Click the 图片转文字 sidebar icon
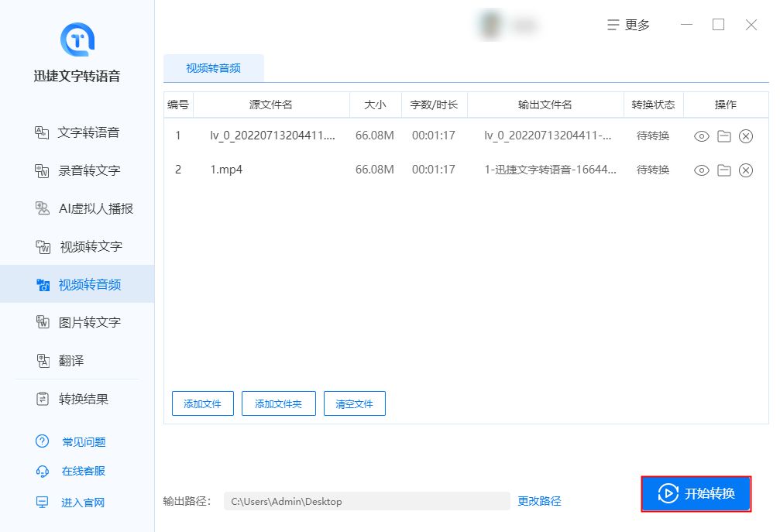The width and height of the screenshot is (780, 532). [x=43, y=323]
